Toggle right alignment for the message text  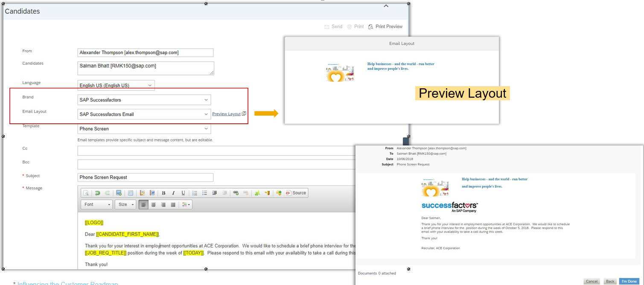[163, 204]
